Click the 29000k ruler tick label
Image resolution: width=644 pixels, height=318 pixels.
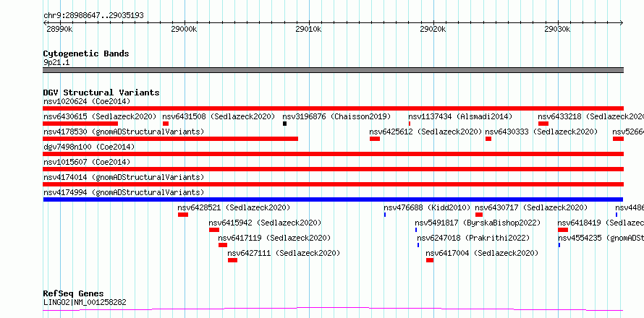point(185,29)
